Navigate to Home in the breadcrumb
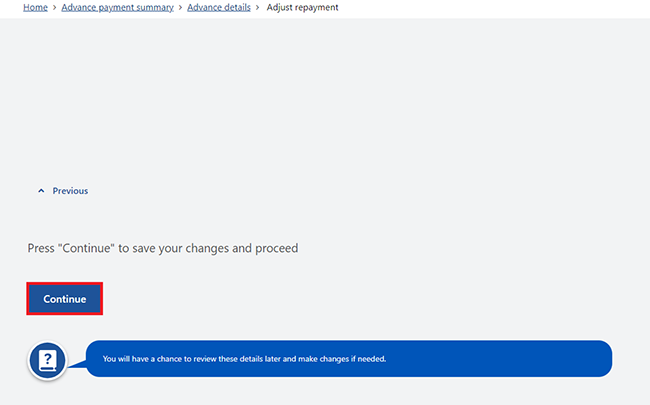650x405 pixels. [35, 7]
